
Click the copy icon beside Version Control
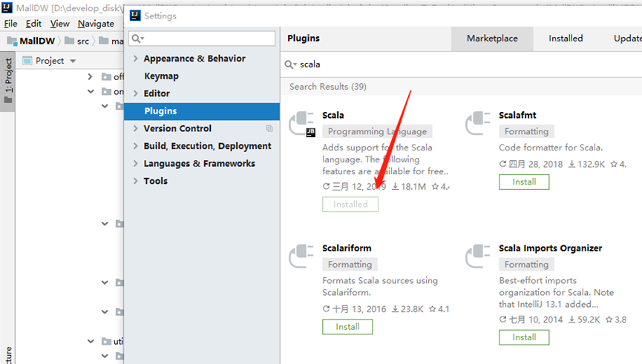coord(269,128)
